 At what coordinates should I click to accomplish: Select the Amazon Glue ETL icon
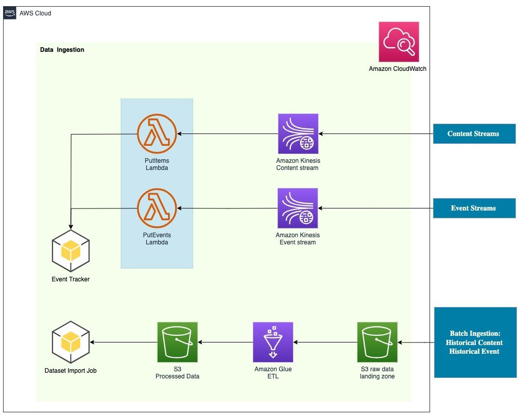273,342
